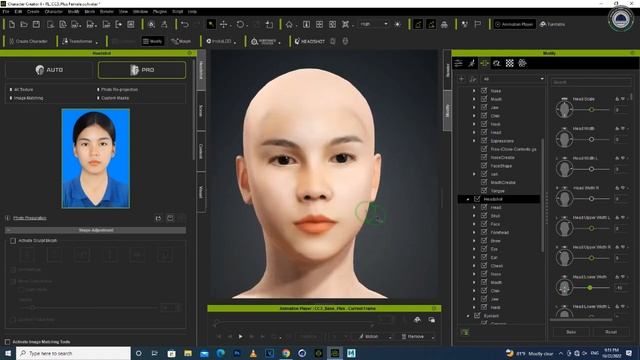Expand the Expressions tree node
This screenshot has width=640, height=360.
[x=474, y=140]
